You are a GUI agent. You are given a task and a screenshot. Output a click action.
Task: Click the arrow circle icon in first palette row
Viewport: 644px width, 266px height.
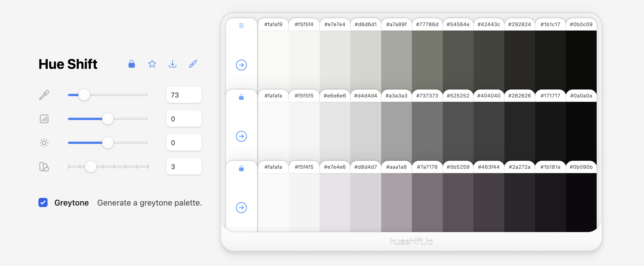click(241, 65)
